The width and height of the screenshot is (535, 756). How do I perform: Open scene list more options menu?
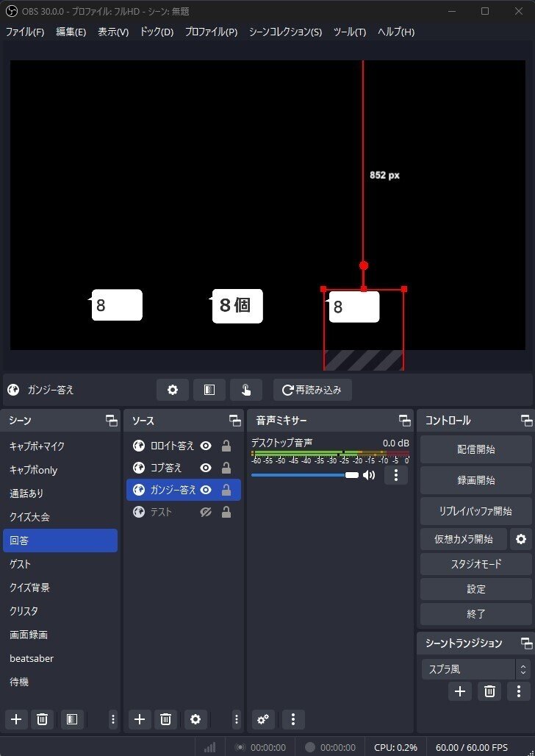point(112,719)
